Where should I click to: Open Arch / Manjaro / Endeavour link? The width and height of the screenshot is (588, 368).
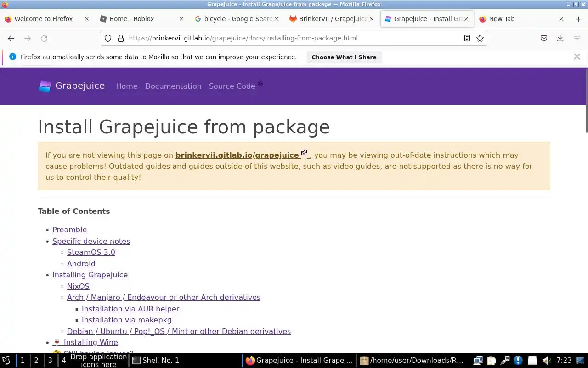coord(164,297)
